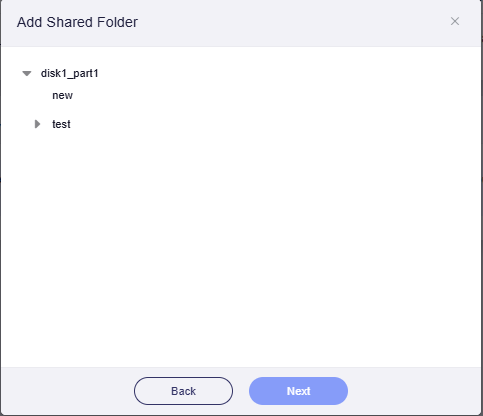The image size is (483, 416).
Task: Select the new folder
Action: click(62, 95)
